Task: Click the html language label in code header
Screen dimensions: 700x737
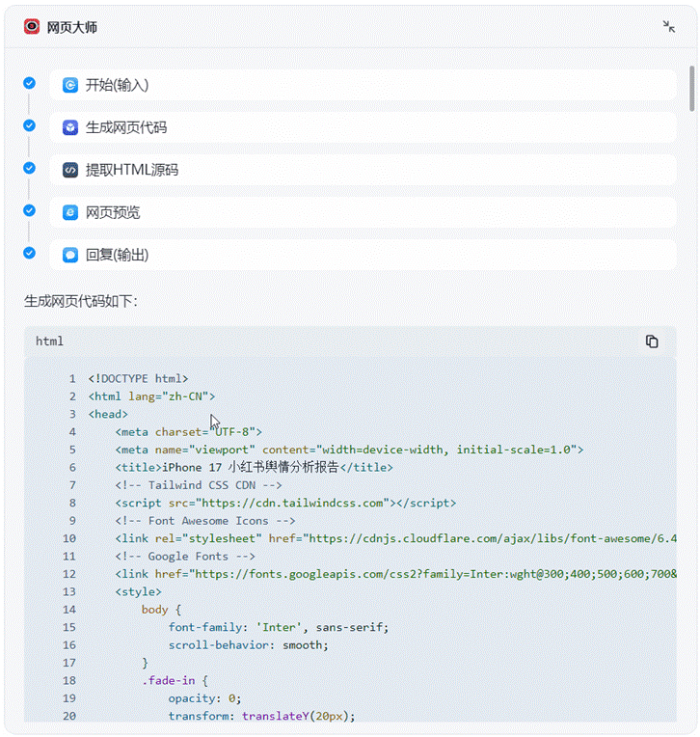Action: tap(49, 341)
